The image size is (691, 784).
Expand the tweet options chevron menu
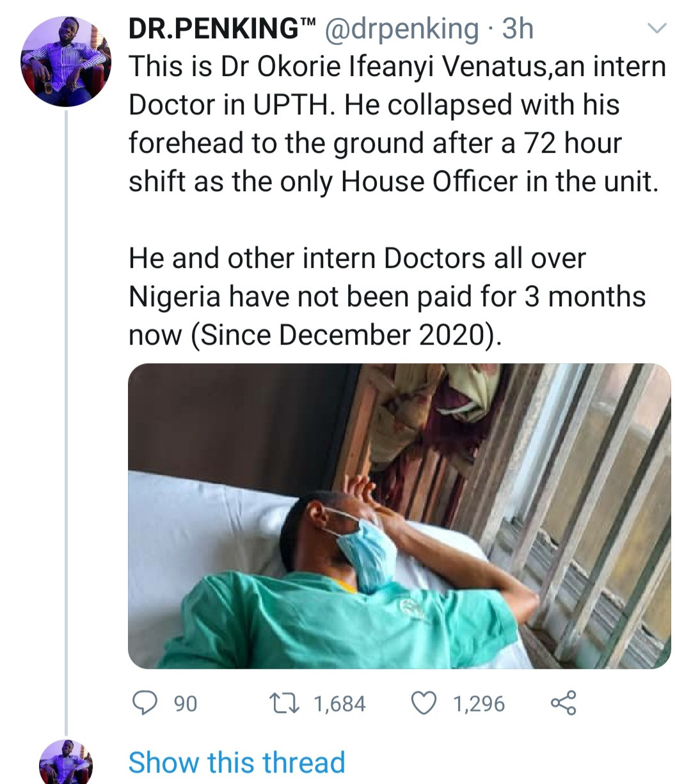pos(657,28)
